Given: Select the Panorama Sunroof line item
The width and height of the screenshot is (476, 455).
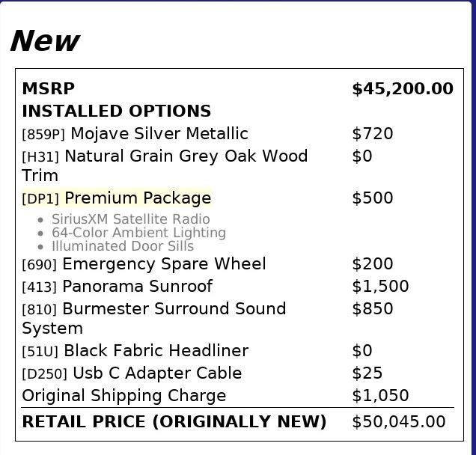Looking at the screenshot, I should coord(137,287).
